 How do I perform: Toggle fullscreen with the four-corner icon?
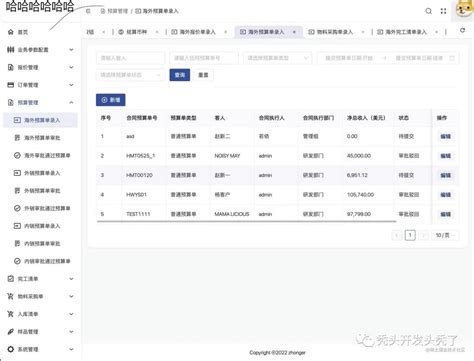(x=443, y=11)
